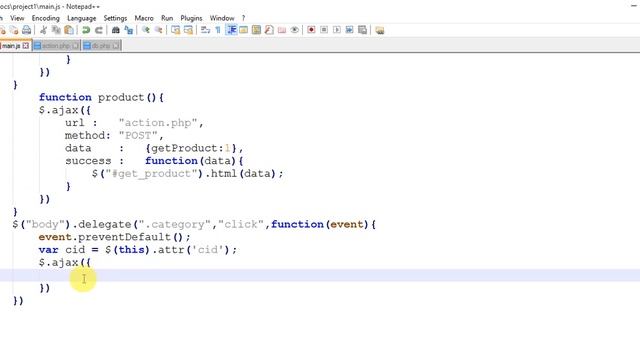Toggle word wrap in toolbar

click(x=205, y=30)
